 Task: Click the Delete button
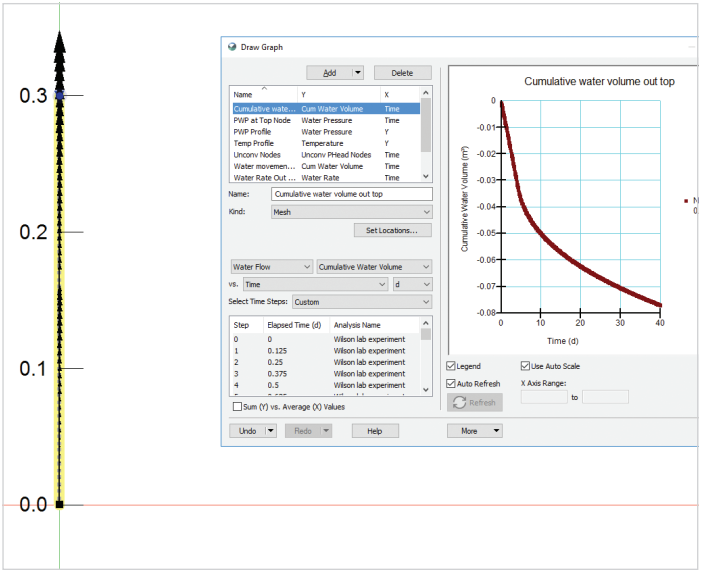click(402, 73)
